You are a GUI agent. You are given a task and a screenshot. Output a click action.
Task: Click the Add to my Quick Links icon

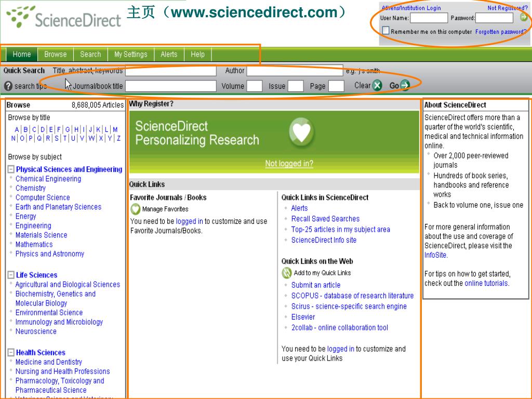pos(287,273)
